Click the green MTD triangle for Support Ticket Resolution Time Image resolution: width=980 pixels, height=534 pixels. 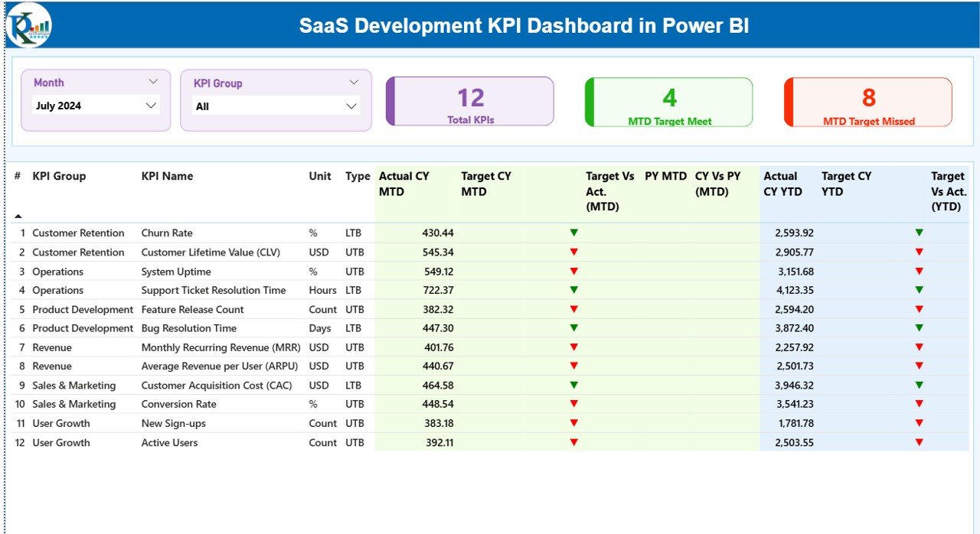tap(574, 290)
